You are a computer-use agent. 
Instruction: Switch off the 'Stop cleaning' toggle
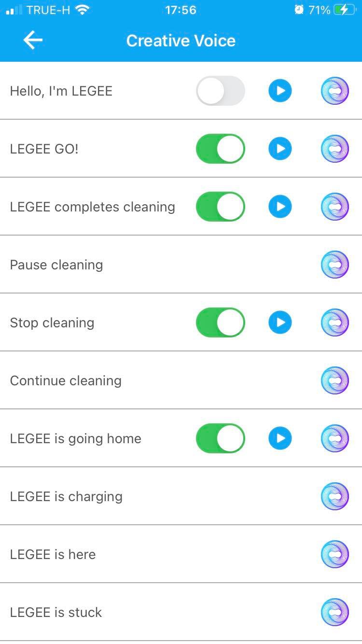(x=221, y=322)
